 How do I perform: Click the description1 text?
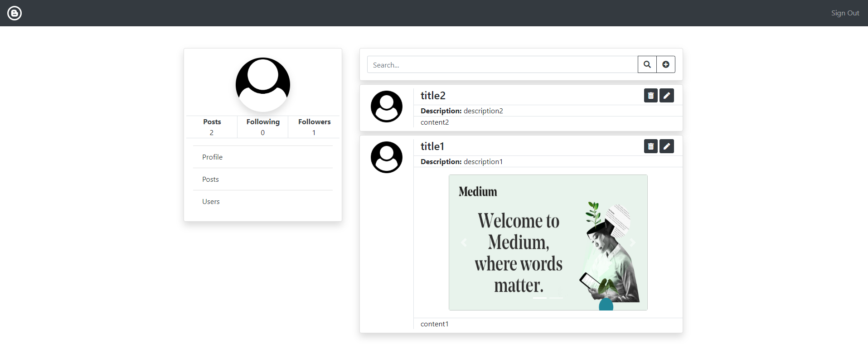(x=483, y=162)
